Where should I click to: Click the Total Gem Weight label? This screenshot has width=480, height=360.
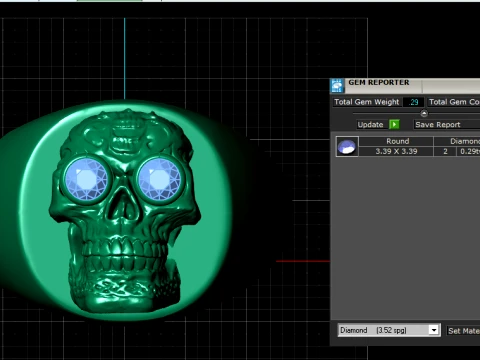tap(367, 102)
